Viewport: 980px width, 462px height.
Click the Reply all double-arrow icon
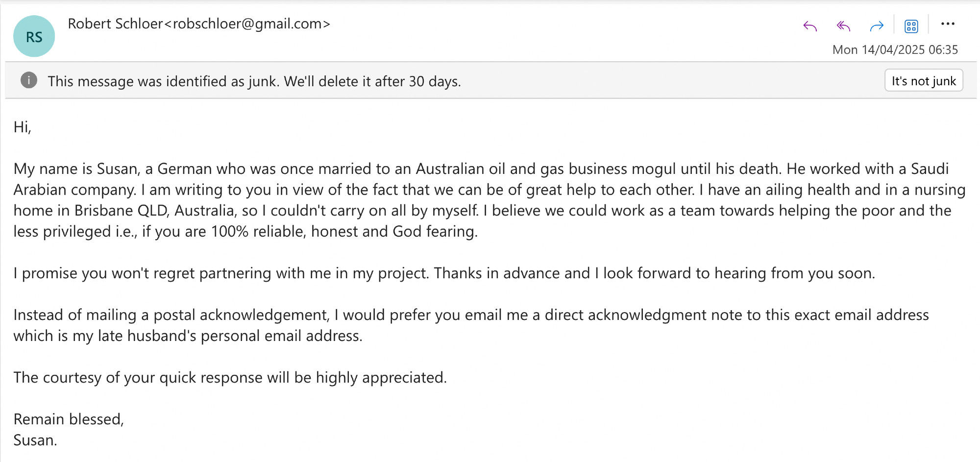click(x=843, y=26)
